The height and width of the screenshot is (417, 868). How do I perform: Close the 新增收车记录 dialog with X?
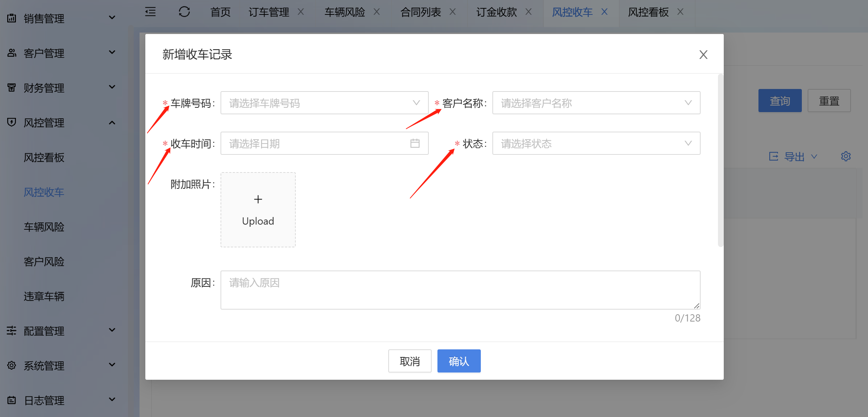[703, 55]
